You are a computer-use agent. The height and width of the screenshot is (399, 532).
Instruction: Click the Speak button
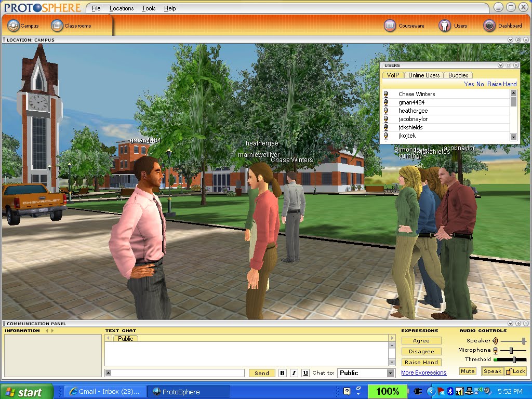pyautogui.click(x=493, y=371)
